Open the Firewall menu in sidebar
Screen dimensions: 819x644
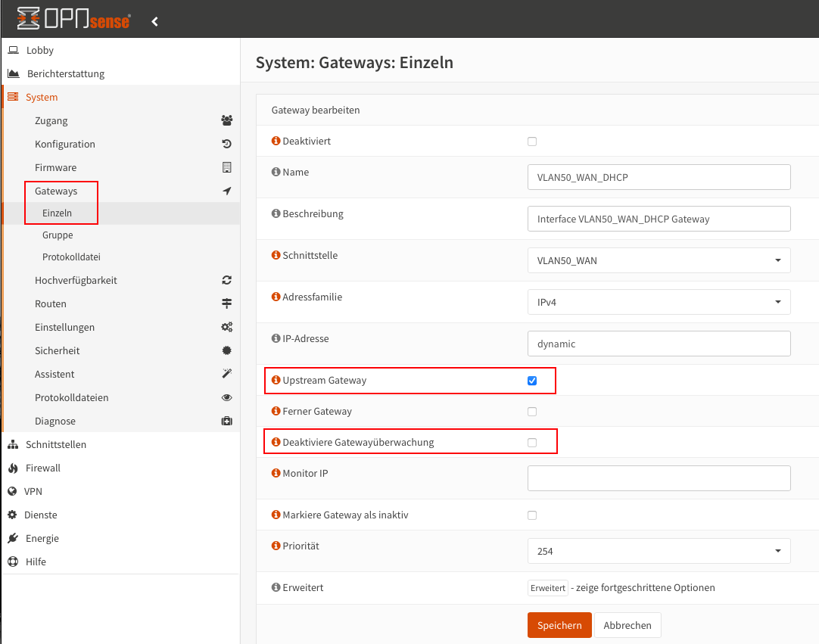pos(43,468)
